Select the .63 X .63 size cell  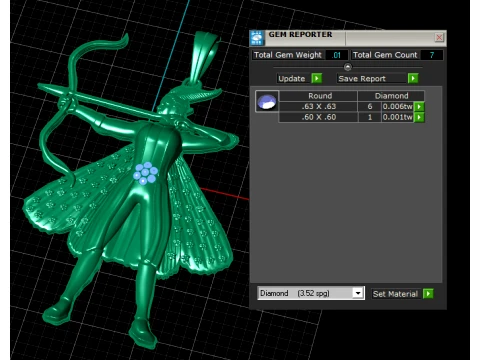318,107
